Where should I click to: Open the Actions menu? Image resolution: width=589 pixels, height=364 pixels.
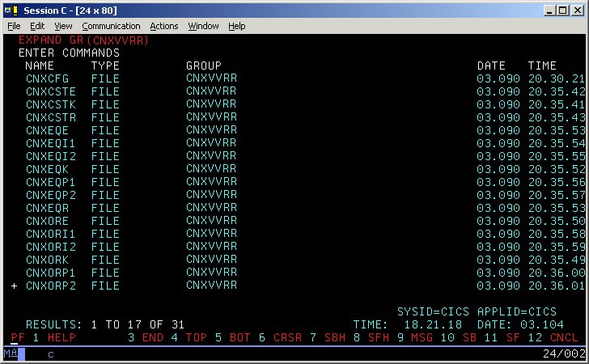pos(164,26)
